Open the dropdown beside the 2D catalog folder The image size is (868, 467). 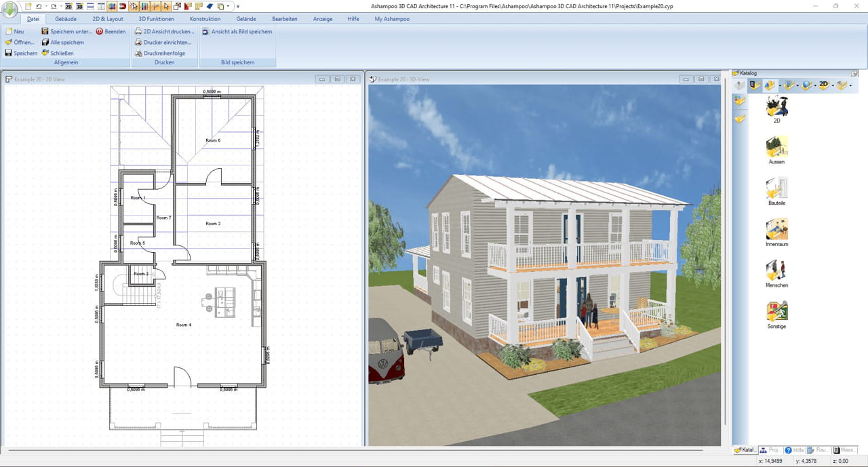[833, 85]
